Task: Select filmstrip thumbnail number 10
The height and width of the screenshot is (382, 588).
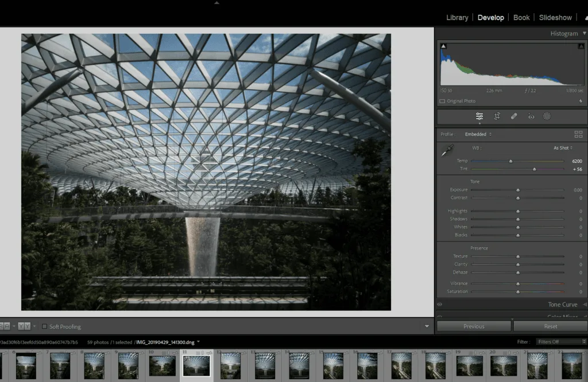Action: pyautogui.click(x=163, y=366)
